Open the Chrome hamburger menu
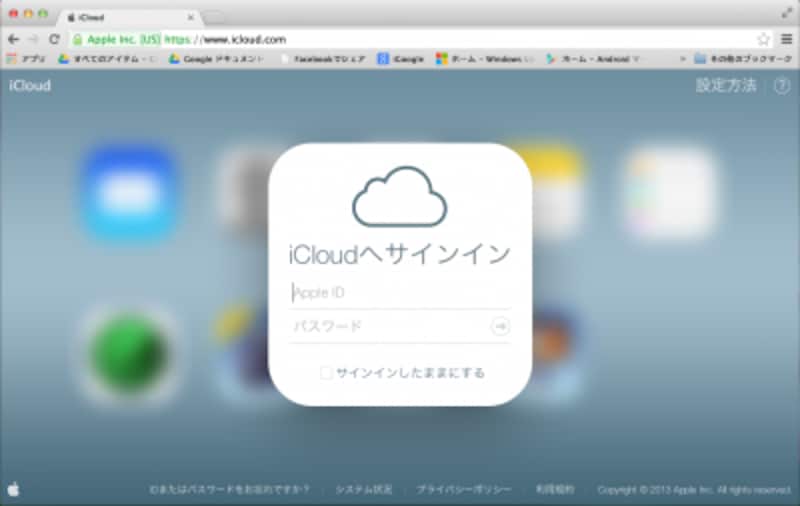The image size is (800, 506). 787,39
